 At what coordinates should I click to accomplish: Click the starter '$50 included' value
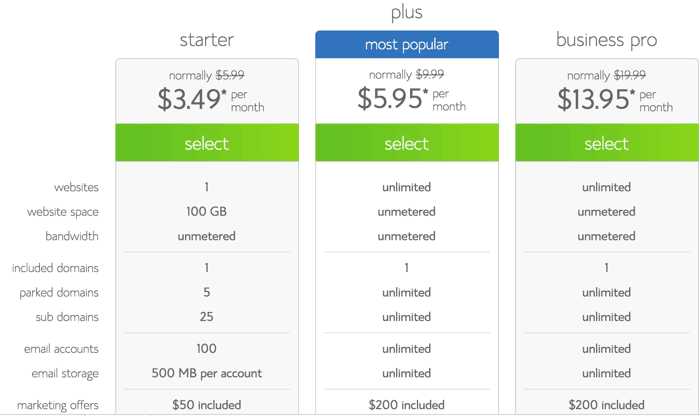pyautogui.click(x=207, y=405)
